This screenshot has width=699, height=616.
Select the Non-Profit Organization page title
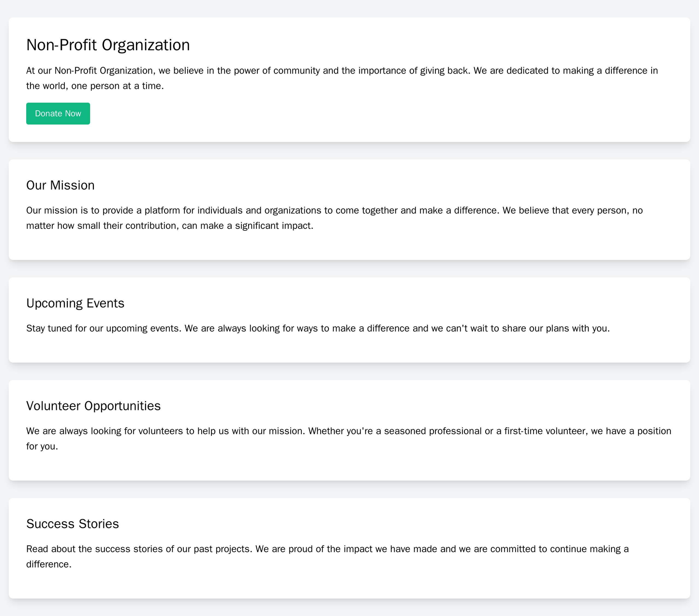[x=108, y=45]
